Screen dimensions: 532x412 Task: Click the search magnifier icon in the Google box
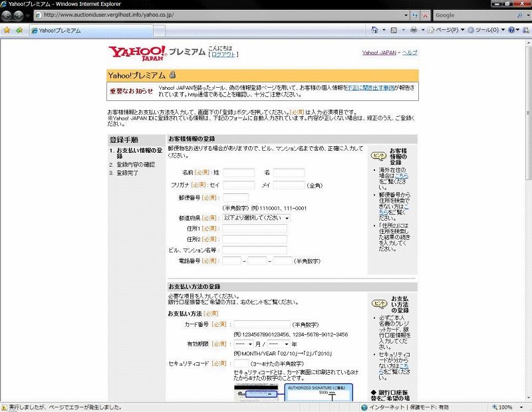[519, 15]
